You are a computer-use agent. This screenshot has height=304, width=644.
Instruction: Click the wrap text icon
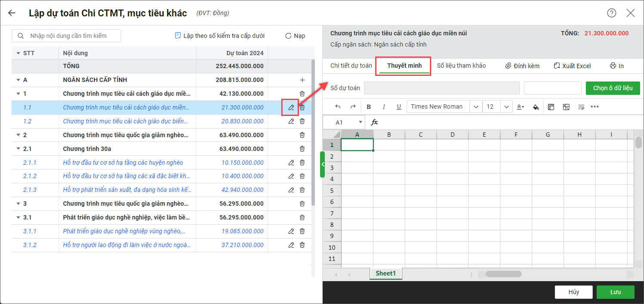coord(581,107)
